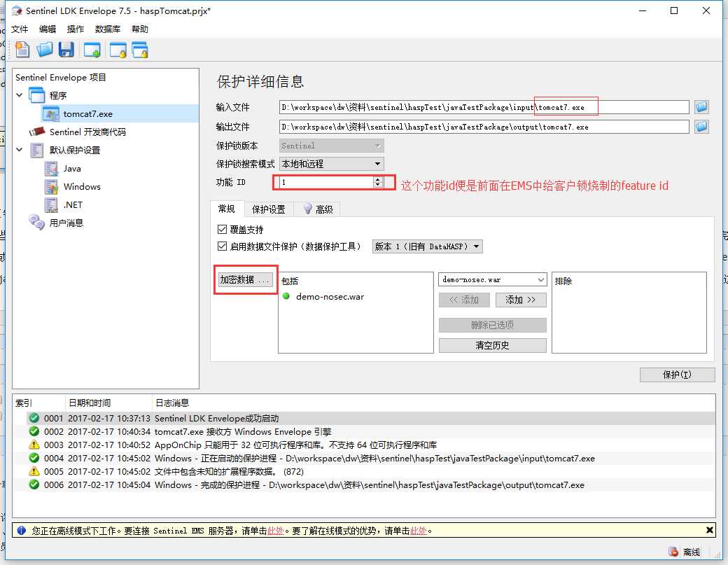Click the 默认保护设置 document icon
This screenshot has width=728, height=565.
36,150
